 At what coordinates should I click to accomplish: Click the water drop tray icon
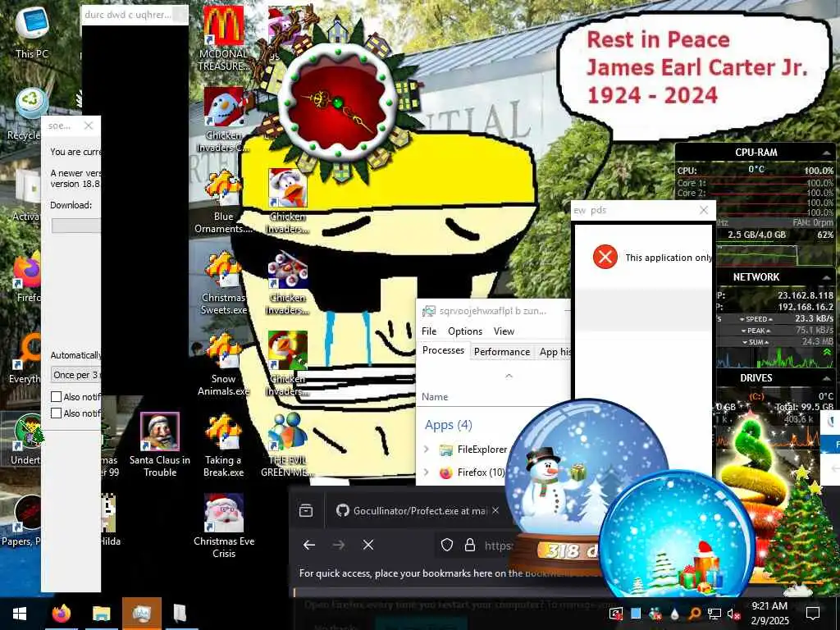coord(674,614)
